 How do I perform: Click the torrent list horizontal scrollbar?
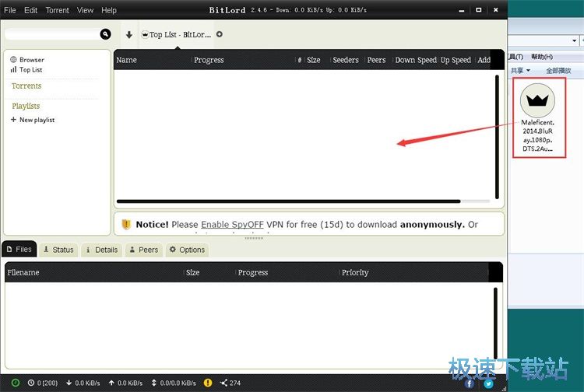[288, 201]
